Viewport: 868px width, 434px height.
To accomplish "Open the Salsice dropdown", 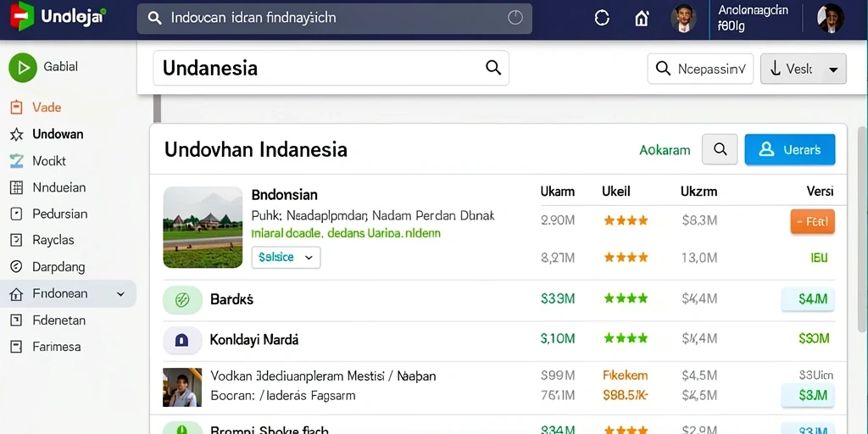I will [x=286, y=258].
